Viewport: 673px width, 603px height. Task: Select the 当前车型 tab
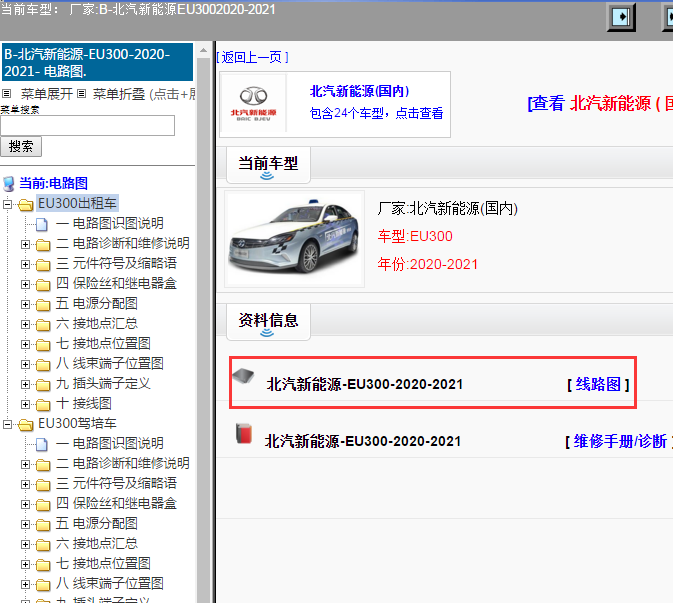click(x=268, y=165)
